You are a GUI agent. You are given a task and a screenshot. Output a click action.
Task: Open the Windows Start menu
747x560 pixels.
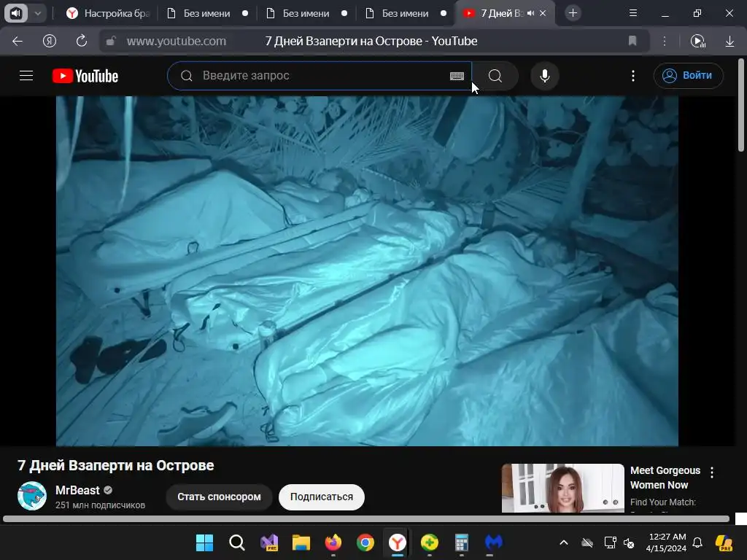(205, 542)
